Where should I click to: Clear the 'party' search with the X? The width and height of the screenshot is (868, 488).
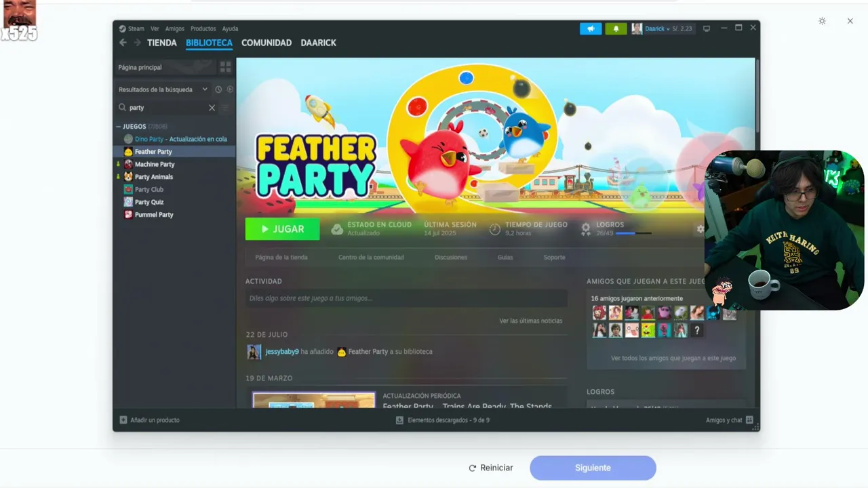pos(212,108)
